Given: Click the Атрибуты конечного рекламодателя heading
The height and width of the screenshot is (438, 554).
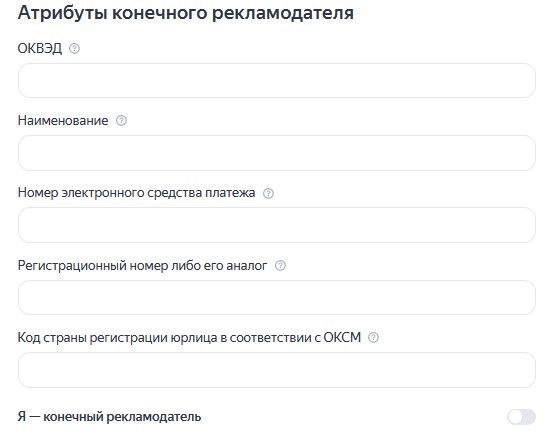Looking at the screenshot, I should (x=186, y=13).
